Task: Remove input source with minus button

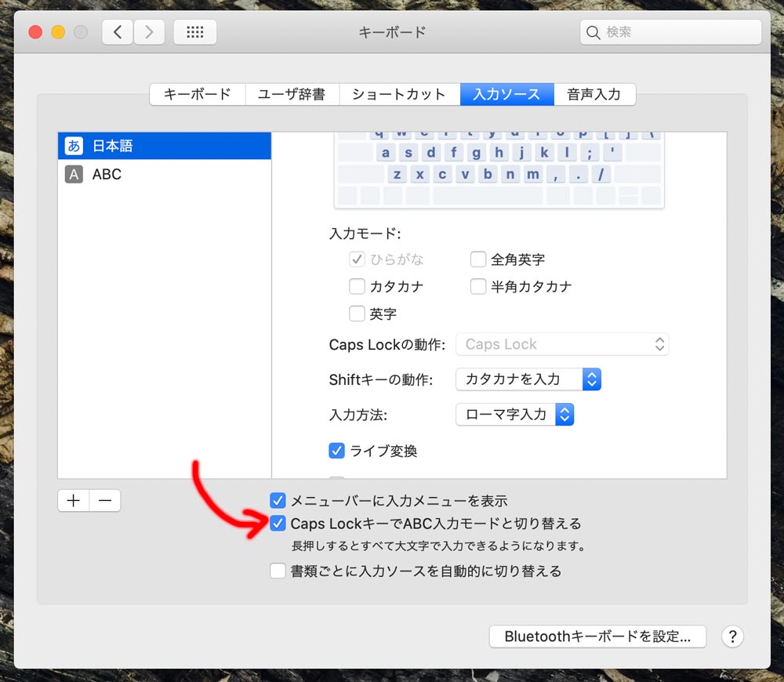Action: [105, 500]
